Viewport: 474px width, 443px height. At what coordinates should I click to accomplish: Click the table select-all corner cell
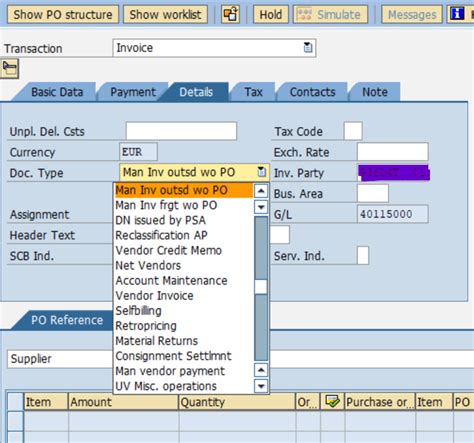tap(15, 402)
